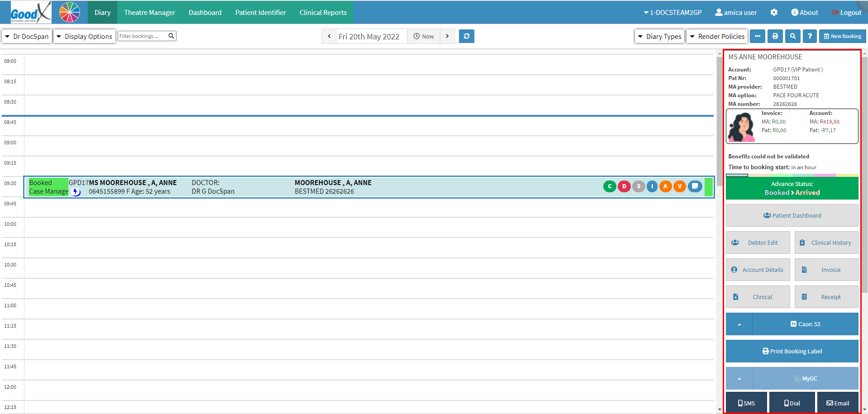The height and width of the screenshot is (414, 868).
Task: Click the orange V booking indicator
Action: tap(679, 186)
